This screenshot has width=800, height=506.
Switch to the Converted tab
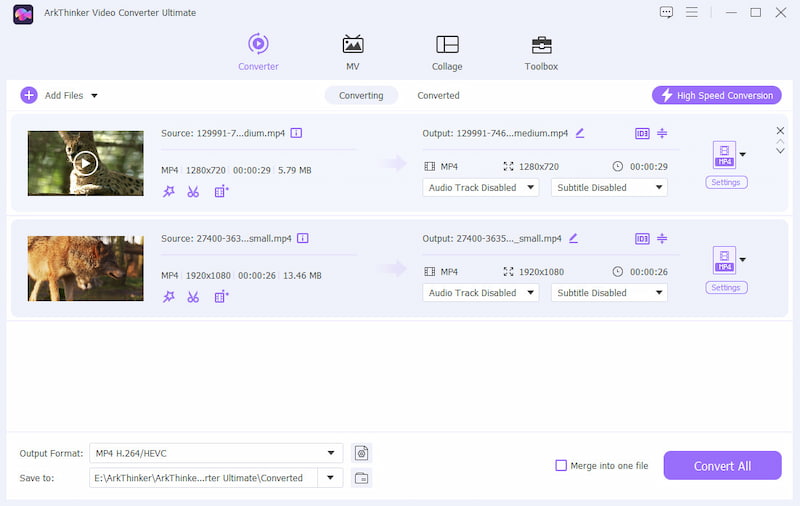(438, 95)
